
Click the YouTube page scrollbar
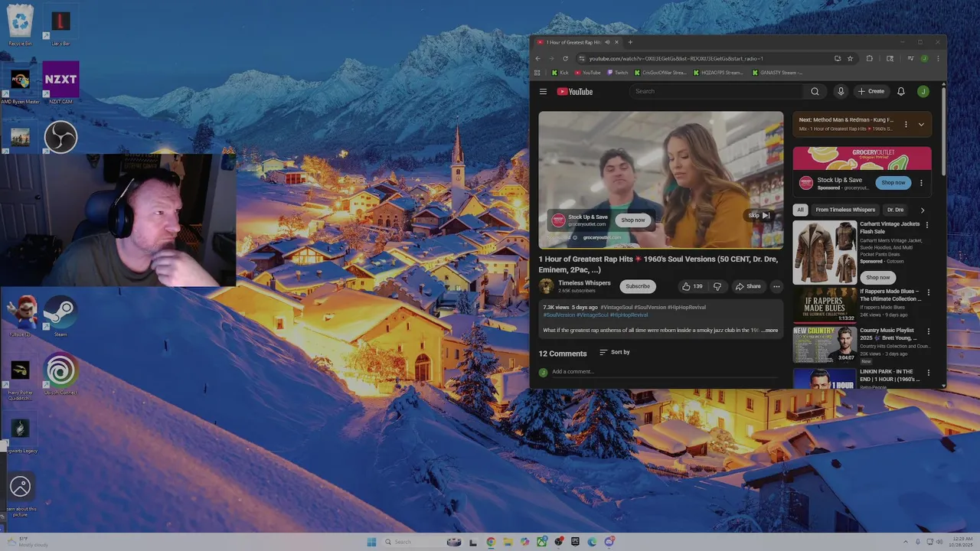pyautogui.click(x=943, y=130)
